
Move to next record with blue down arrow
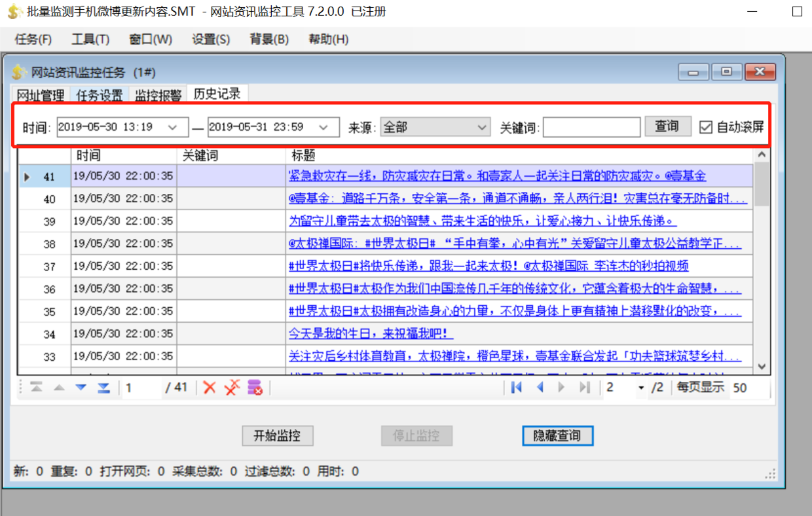(x=81, y=388)
